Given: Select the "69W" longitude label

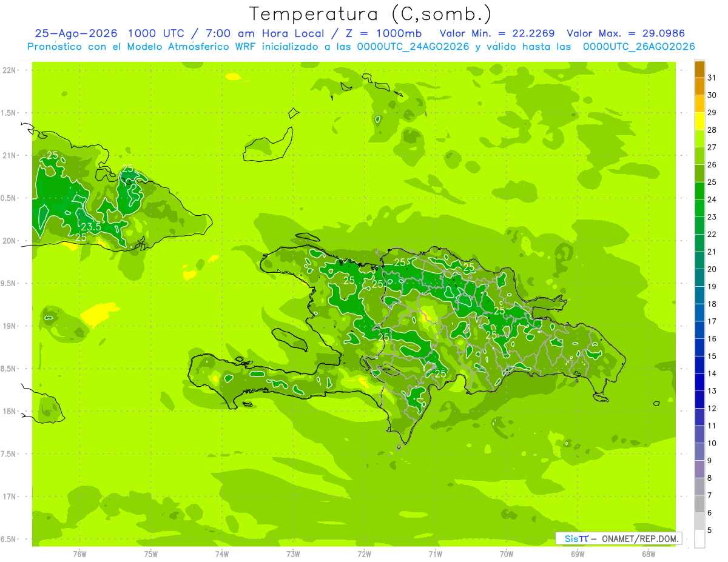Looking at the screenshot, I should (x=578, y=554).
